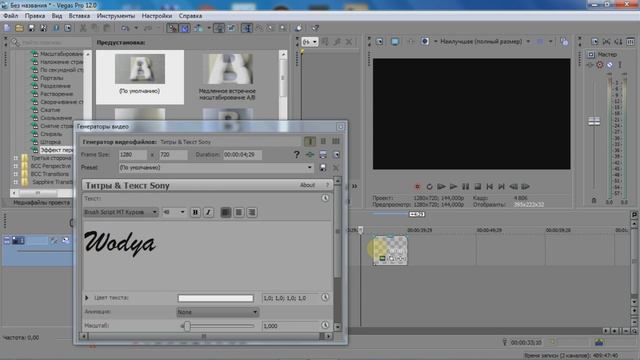The image size is (640, 360).
Task: Click the Duration timecode field
Action: pyautogui.click(x=242, y=155)
